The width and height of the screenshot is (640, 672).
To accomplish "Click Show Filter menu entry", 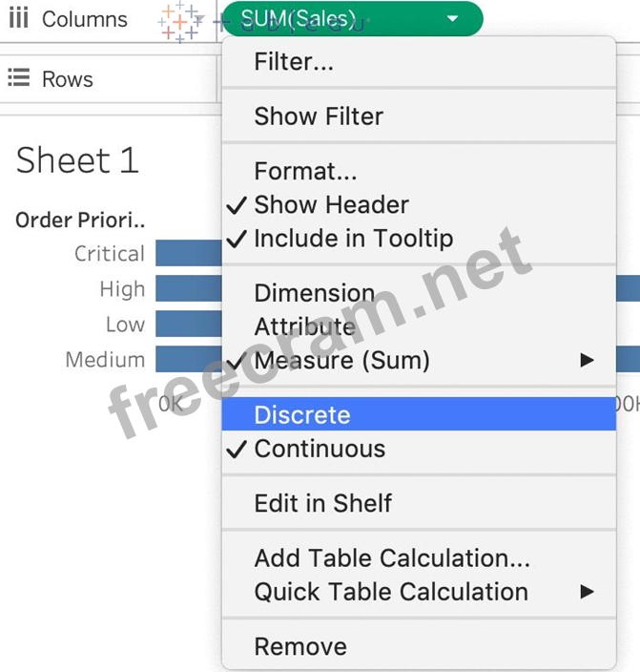I will pyautogui.click(x=319, y=116).
